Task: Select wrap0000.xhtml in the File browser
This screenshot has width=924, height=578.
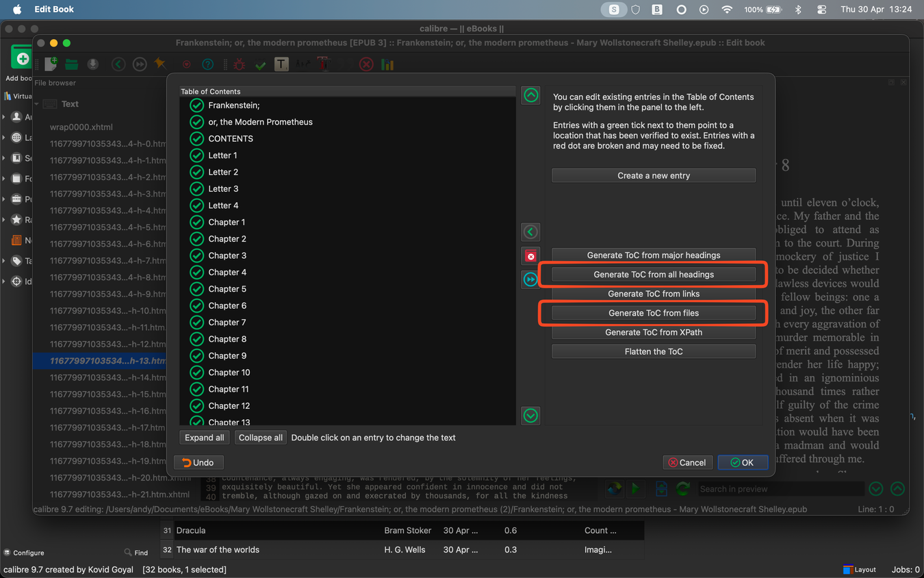Action: click(x=81, y=127)
